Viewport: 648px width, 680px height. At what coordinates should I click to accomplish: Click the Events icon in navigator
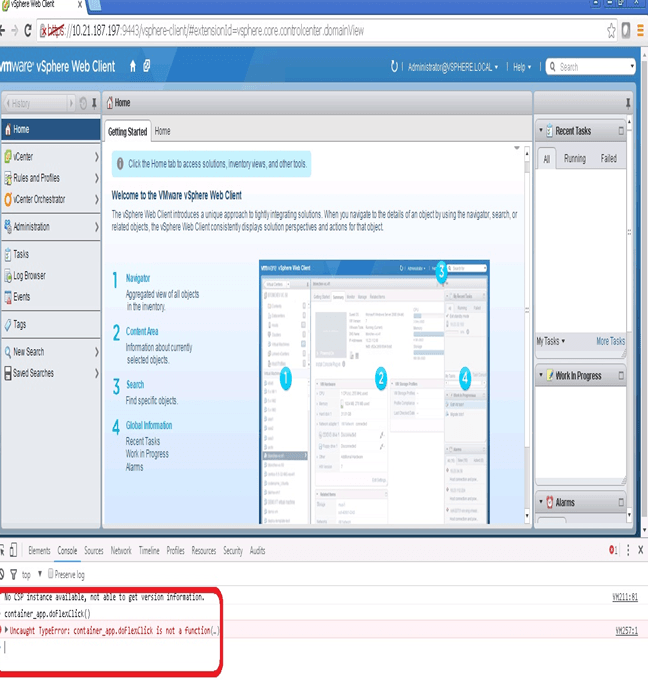click(8, 297)
